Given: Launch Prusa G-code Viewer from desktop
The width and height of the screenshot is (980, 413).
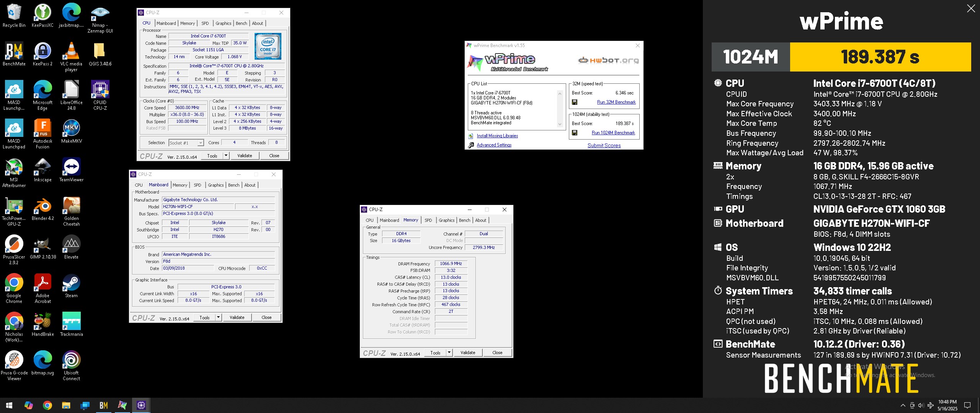Looking at the screenshot, I should (14, 366).
